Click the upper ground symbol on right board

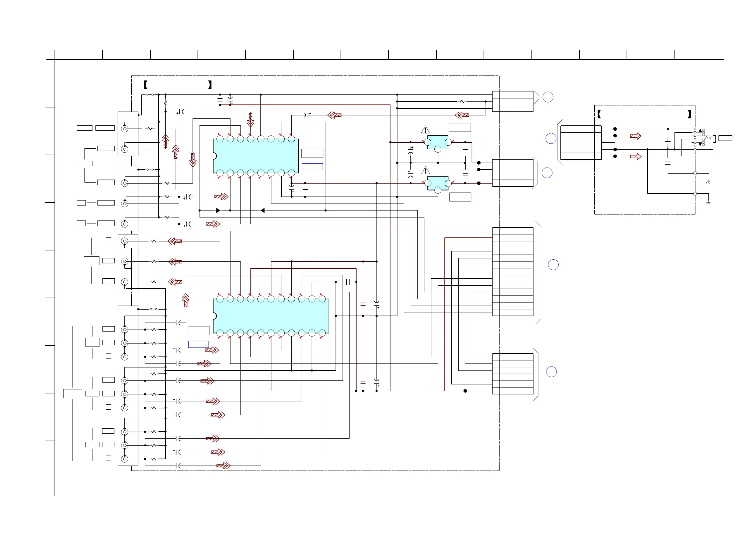708,182
